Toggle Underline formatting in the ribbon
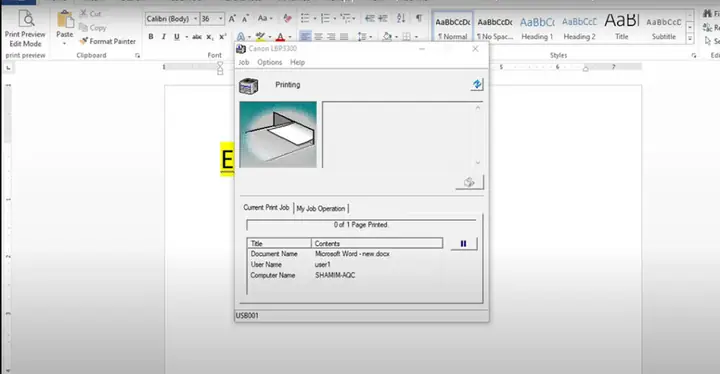The image size is (720, 374). pos(177,37)
